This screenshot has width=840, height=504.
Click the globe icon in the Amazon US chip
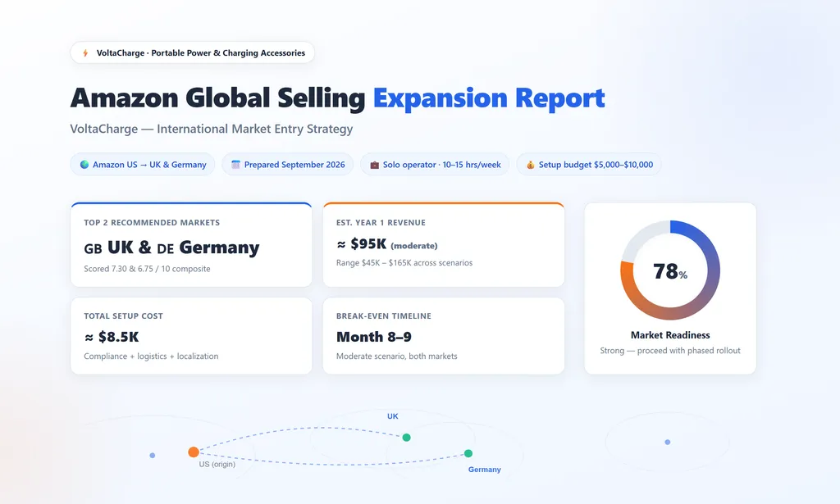pyautogui.click(x=84, y=165)
